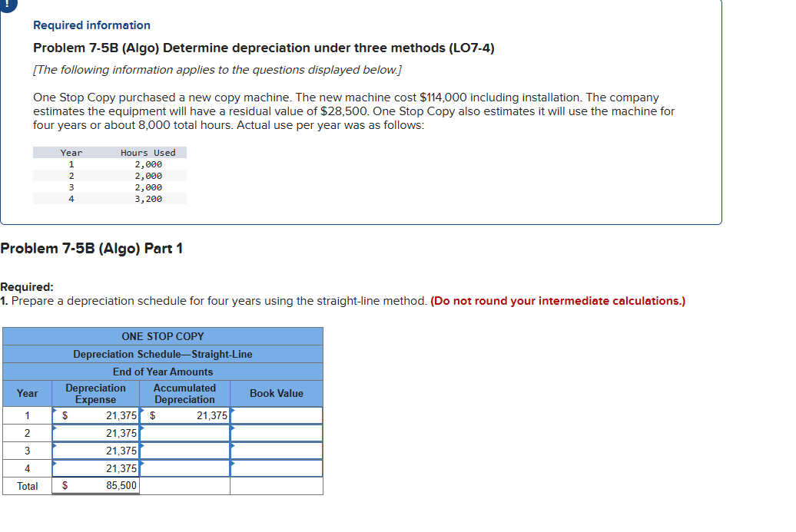Select the red marker on Year 3 Depreciation Expense

56,446
